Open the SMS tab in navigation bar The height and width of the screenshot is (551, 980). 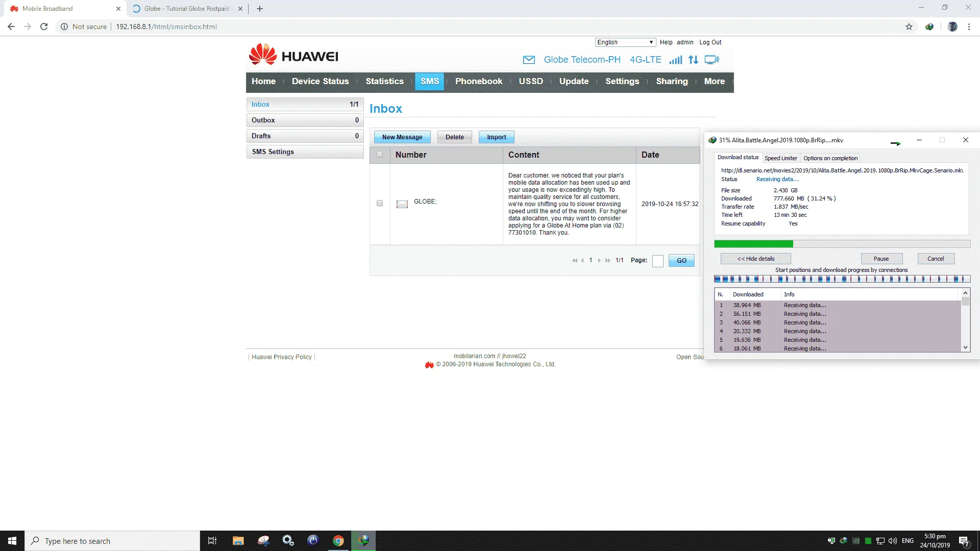[430, 81]
